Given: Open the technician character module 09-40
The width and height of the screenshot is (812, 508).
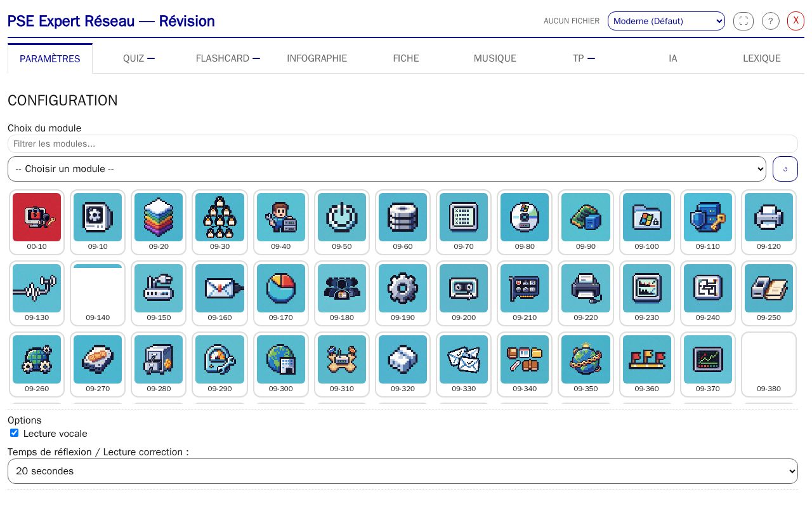Looking at the screenshot, I should coord(281,222).
